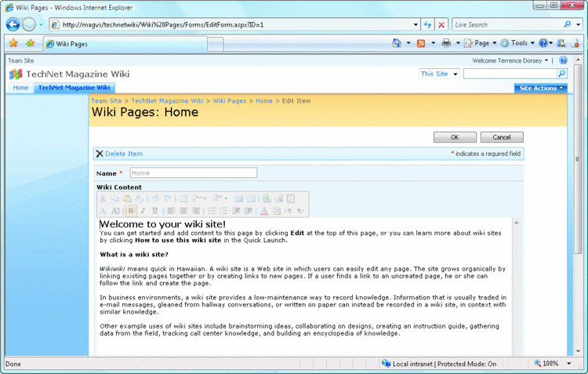Screen dimensions: 588x374
Task: Undo last edit in Wiki Content
Action: [155, 198]
